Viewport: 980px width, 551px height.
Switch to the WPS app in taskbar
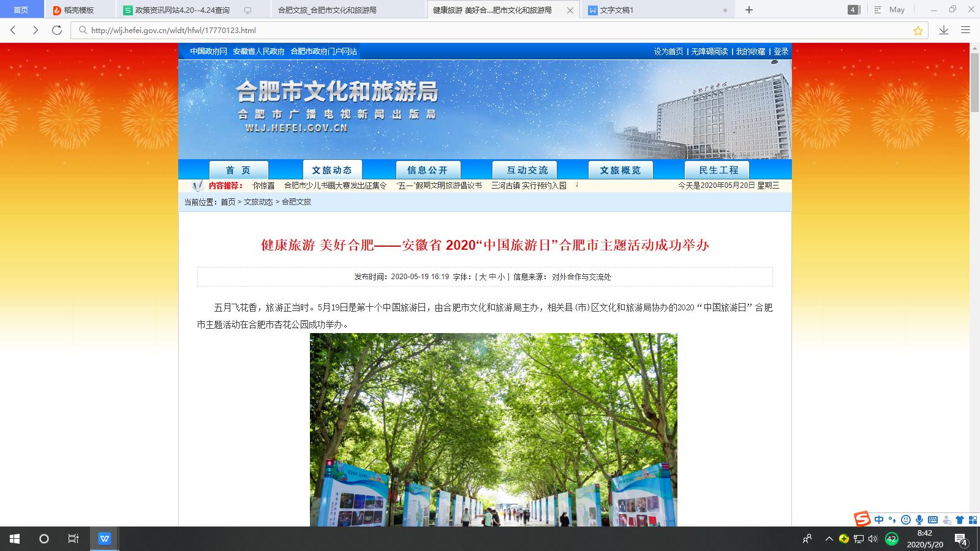pyautogui.click(x=105, y=539)
